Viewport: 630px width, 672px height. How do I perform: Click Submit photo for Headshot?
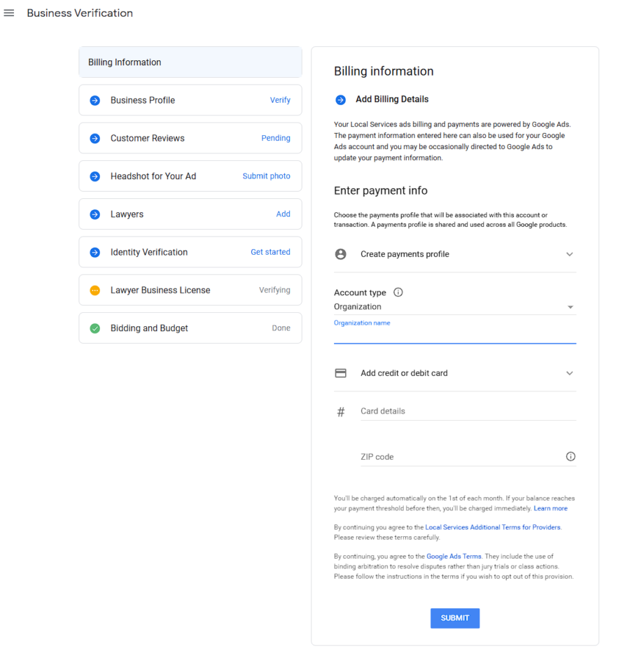click(x=266, y=176)
